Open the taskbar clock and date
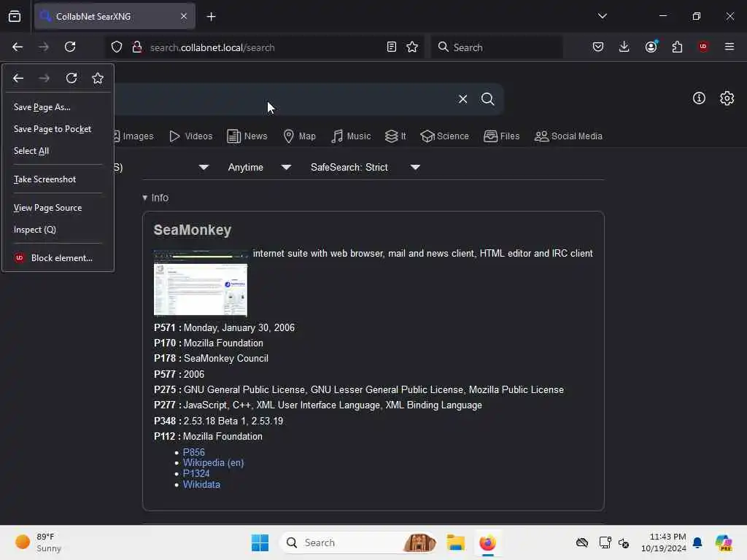Screen dimensions: 747x560 click(664, 542)
